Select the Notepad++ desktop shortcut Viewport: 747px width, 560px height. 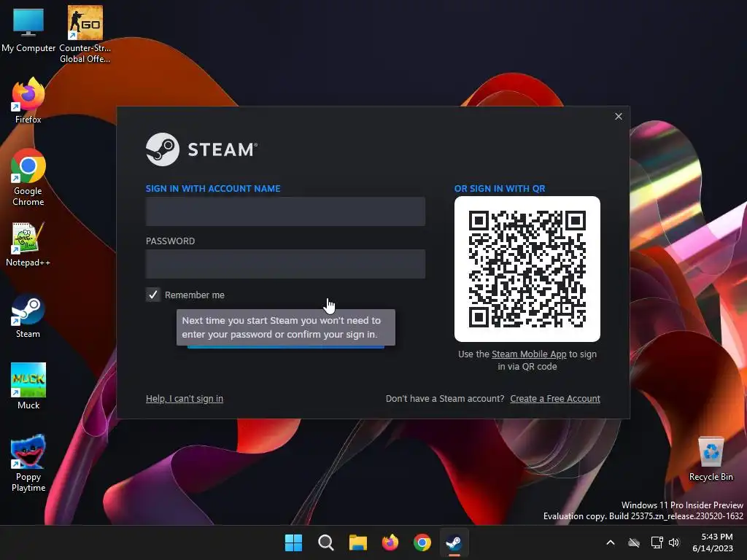pyautogui.click(x=28, y=244)
